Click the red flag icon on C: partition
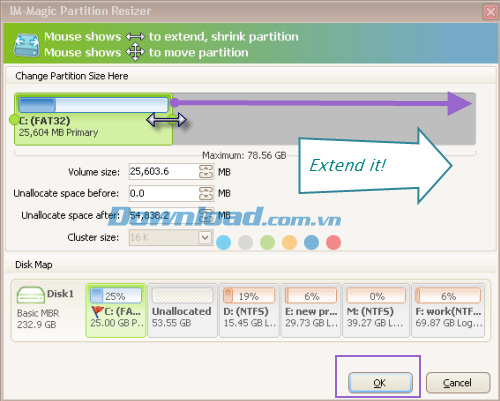Screen dimensions: 500x401 coord(97,312)
